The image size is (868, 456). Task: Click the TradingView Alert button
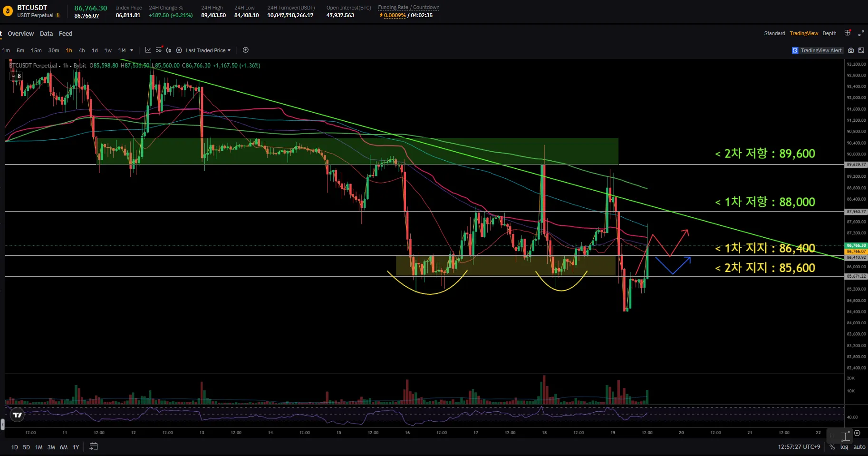point(817,50)
